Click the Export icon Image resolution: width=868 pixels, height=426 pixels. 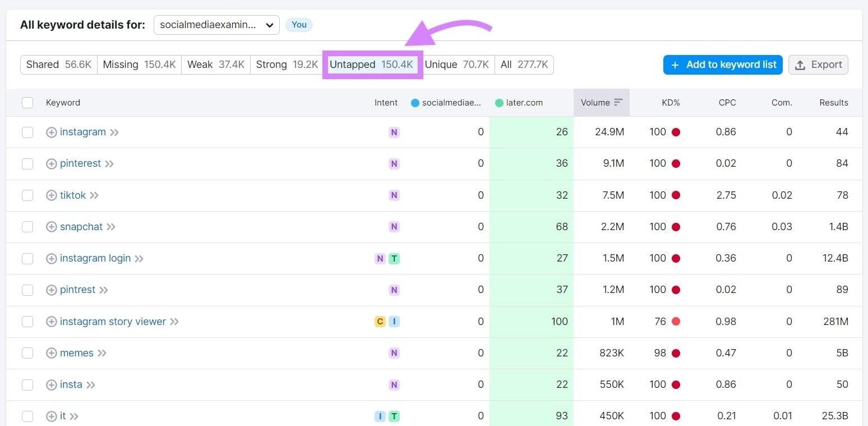pyautogui.click(x=800, y=64)
